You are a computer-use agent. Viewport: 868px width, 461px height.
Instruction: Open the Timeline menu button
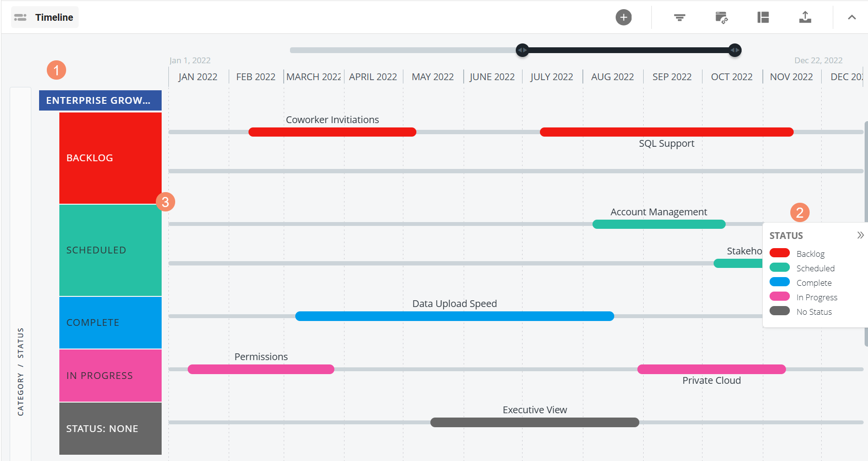coord(44,17)
